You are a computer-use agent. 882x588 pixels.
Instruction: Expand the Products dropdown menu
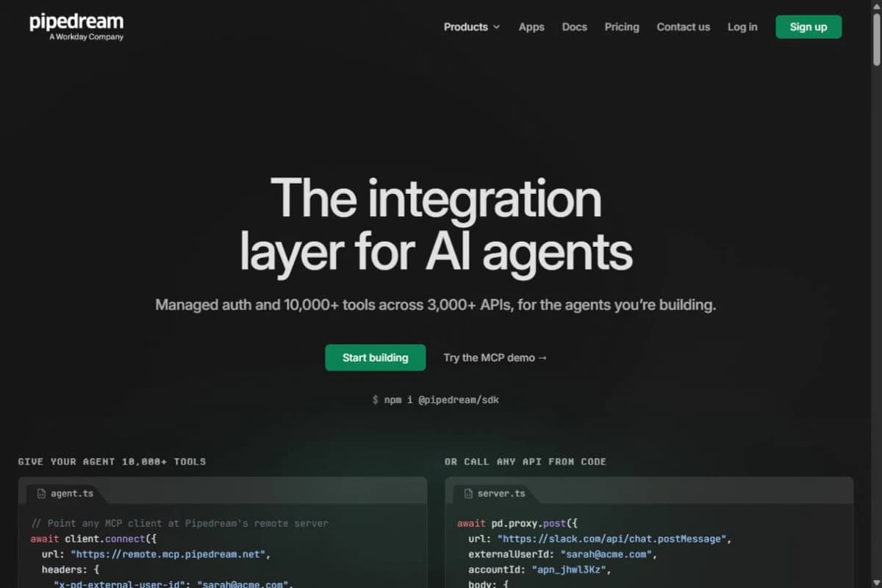pos(472,26)
